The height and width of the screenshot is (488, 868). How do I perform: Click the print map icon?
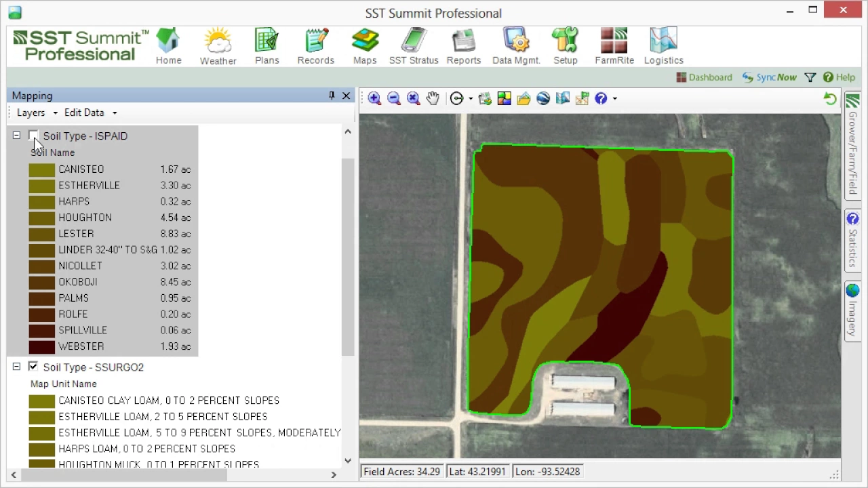click(x=485, y=99)
